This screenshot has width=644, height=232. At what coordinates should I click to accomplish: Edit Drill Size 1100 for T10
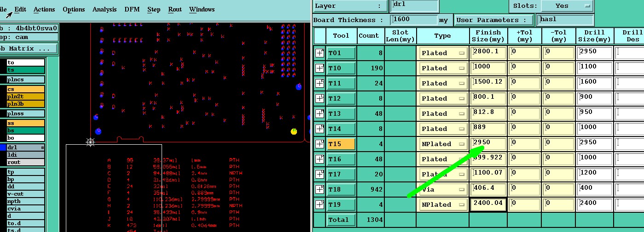coord(596,68)
